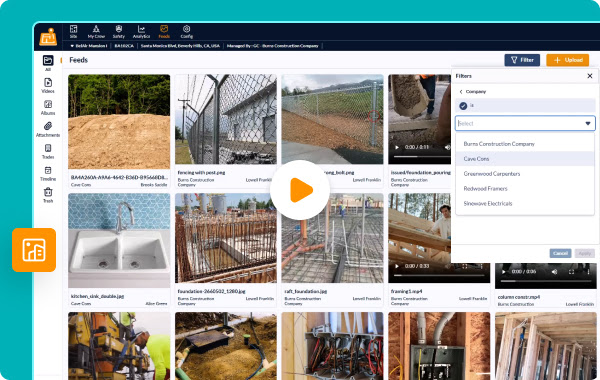This screenshot has height=380, width=600.
Task: Open the Select company dropdown arrow
Action: [588, 123]
